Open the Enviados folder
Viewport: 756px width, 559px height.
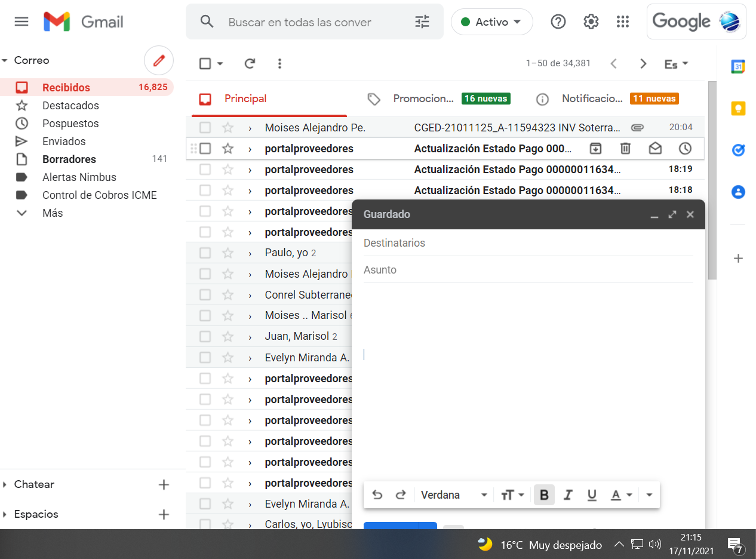[x=64, y=142]
